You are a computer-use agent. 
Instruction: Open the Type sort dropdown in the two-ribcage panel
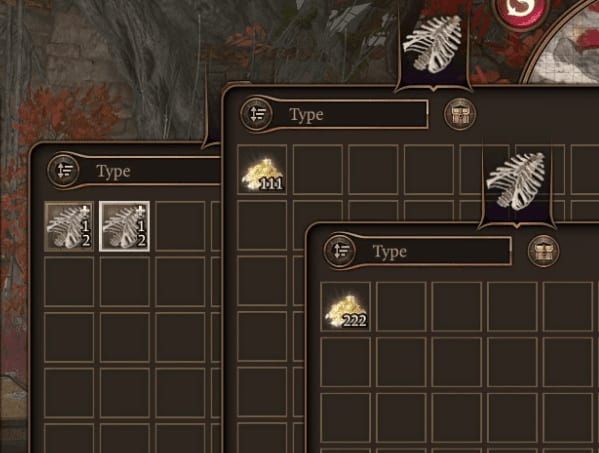[x=153, y=170]
